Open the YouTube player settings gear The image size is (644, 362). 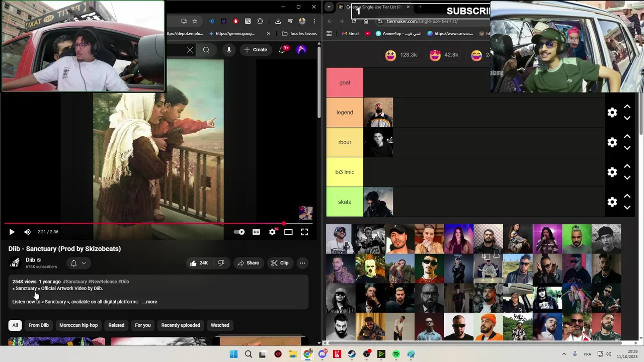point(272,232)
